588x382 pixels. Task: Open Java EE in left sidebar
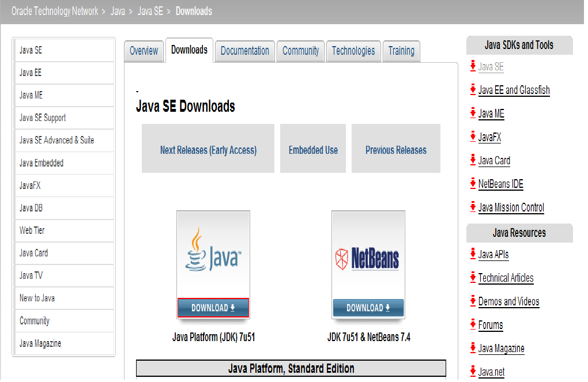coord(65,73)
